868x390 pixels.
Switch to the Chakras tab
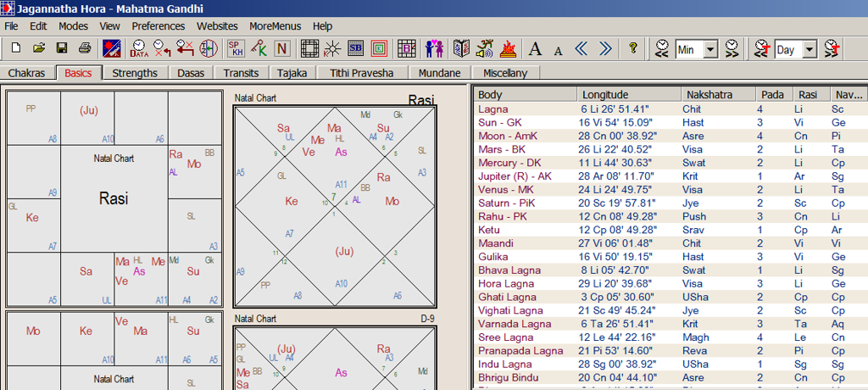coord(26,73)
